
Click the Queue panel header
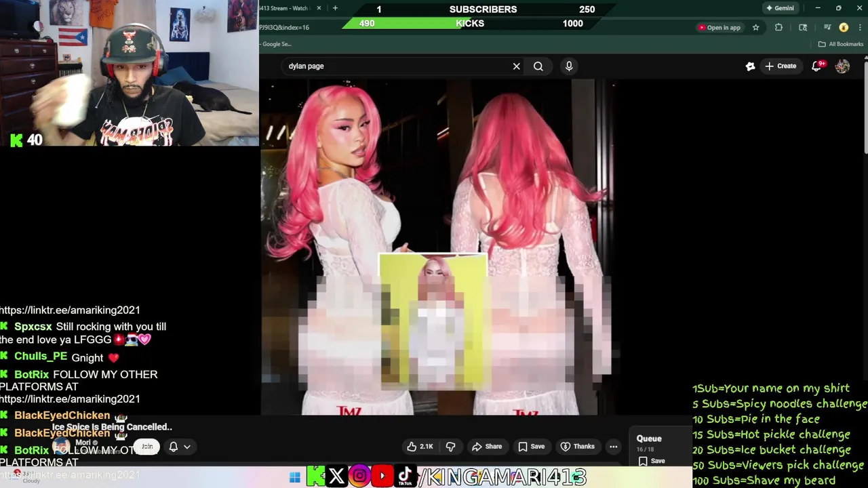tap(649, 439)
